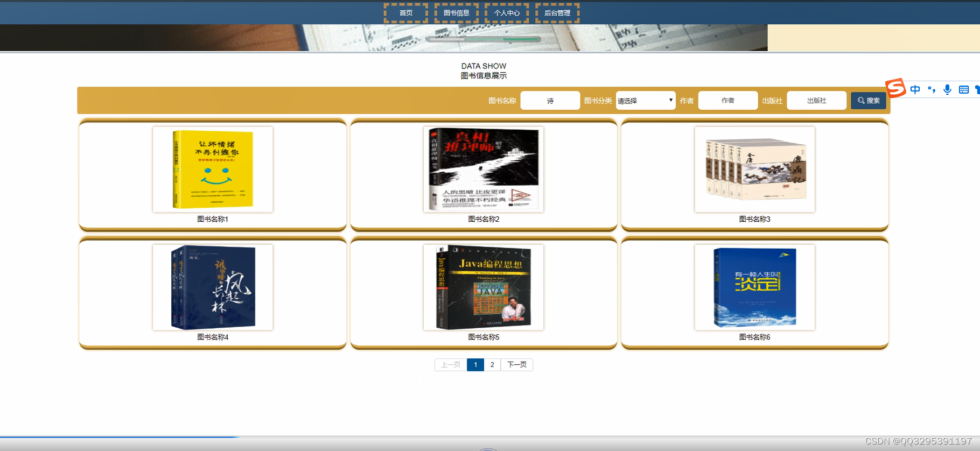Screen dimensions: 980x451
Task: Click the 搜索 search button
Action: pyautogui.click(x=868, y=101)
